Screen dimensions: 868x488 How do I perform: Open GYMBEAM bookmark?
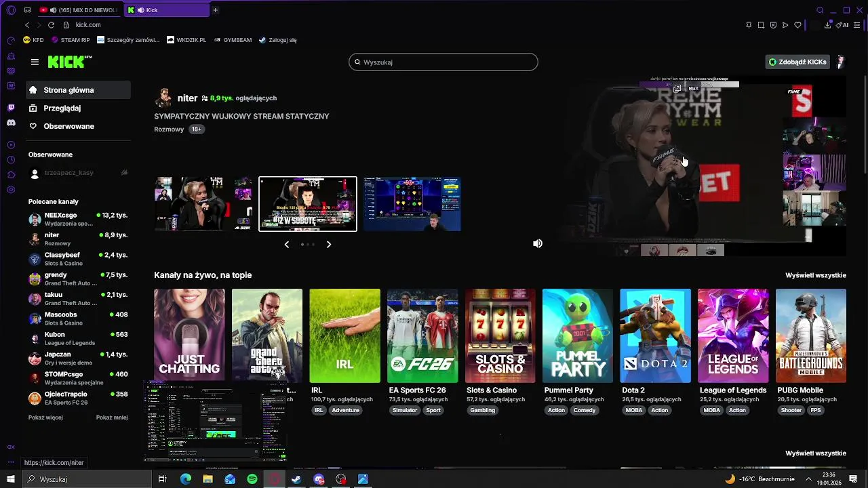click(x=233, y=40)
